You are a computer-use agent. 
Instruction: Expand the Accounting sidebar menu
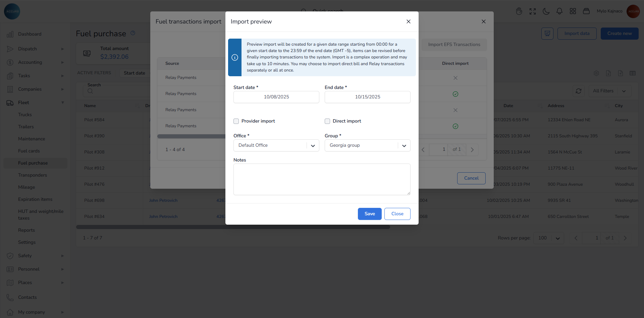point(30,62)
